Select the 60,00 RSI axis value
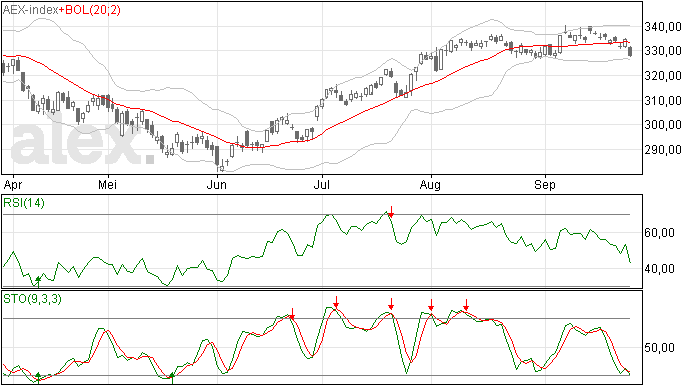This screenshot has height=387, width=690. coord(660,232)
